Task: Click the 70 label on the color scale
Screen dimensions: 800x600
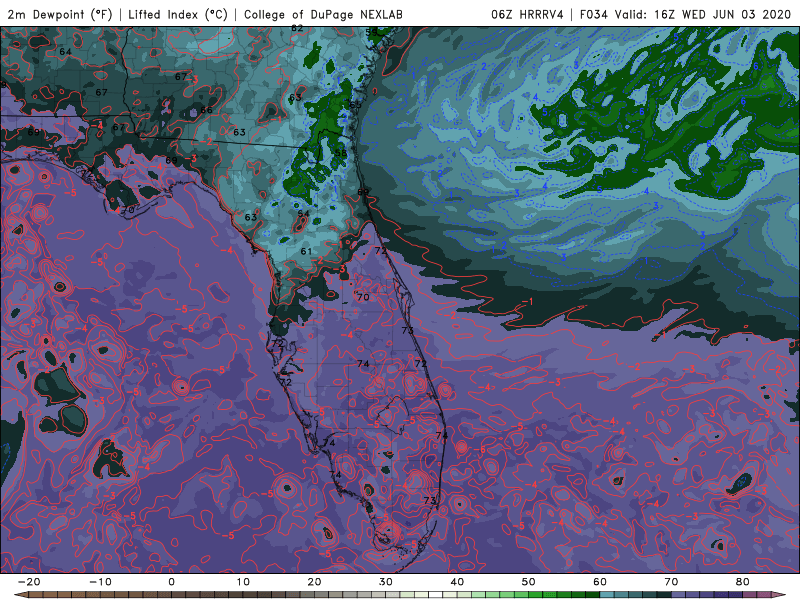Action: tap(671, 582)
